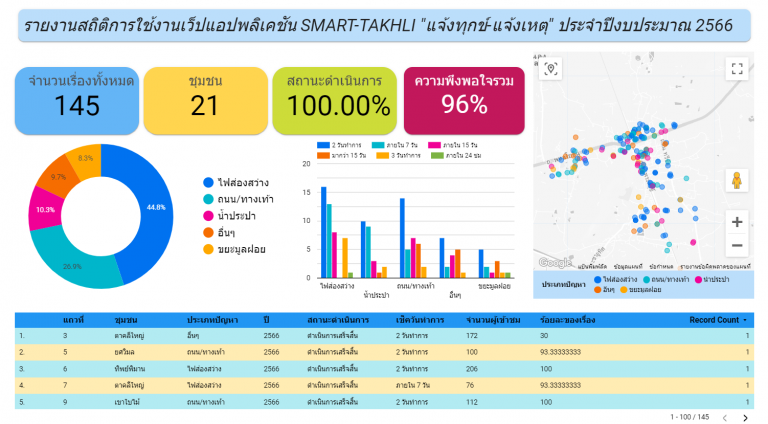Click the 'จำนวนผู้เข้าชม' column header

click(493, 320)
